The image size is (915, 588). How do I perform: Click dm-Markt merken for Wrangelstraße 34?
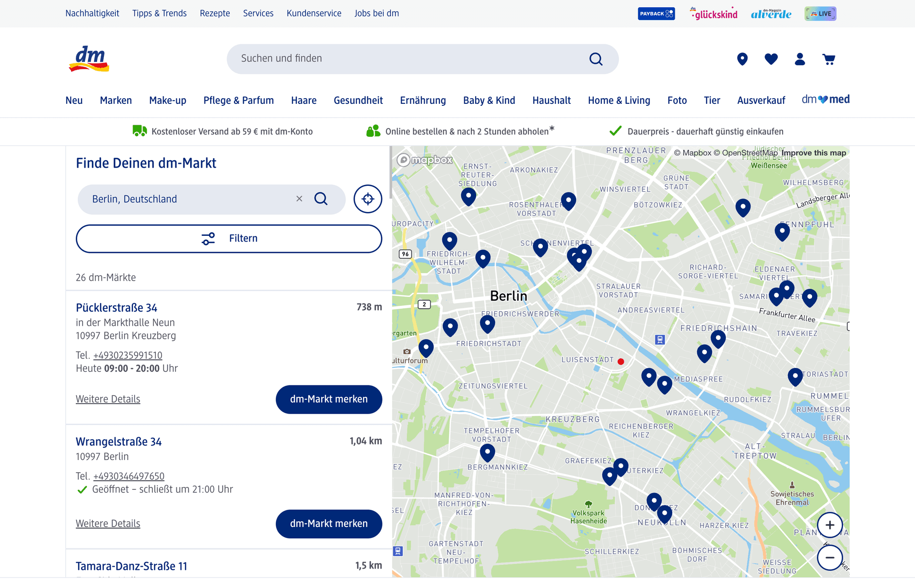coord(328,524)
